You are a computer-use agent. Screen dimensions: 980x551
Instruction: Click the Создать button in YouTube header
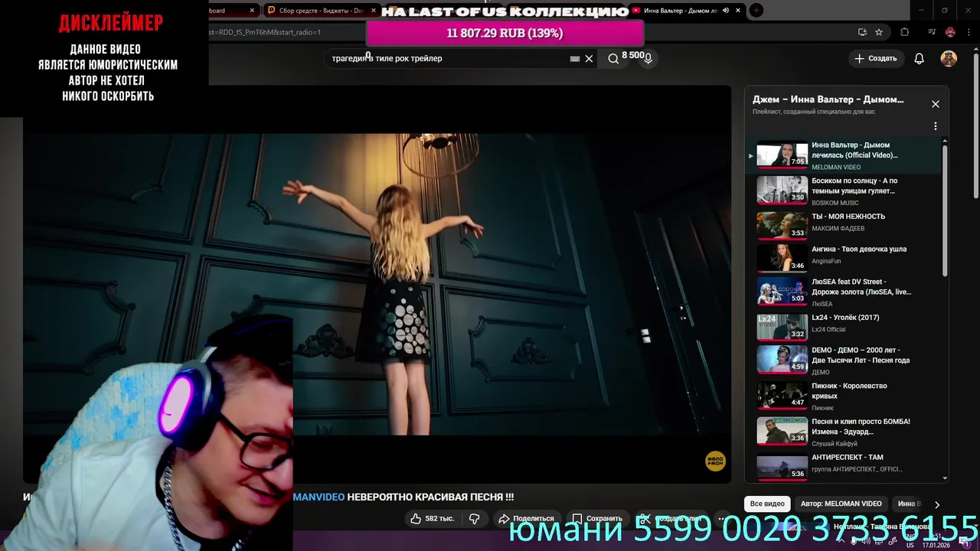(x=875, y=58)
